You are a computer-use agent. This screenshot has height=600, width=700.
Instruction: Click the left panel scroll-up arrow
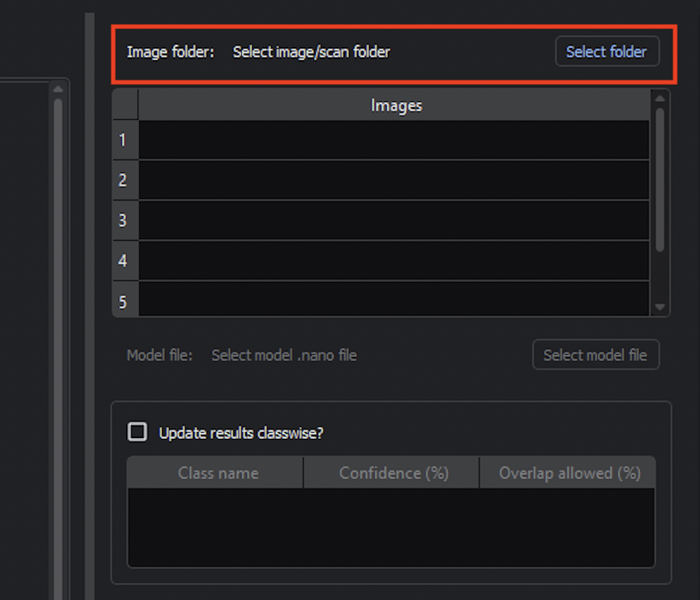click(x=58, y=88)
